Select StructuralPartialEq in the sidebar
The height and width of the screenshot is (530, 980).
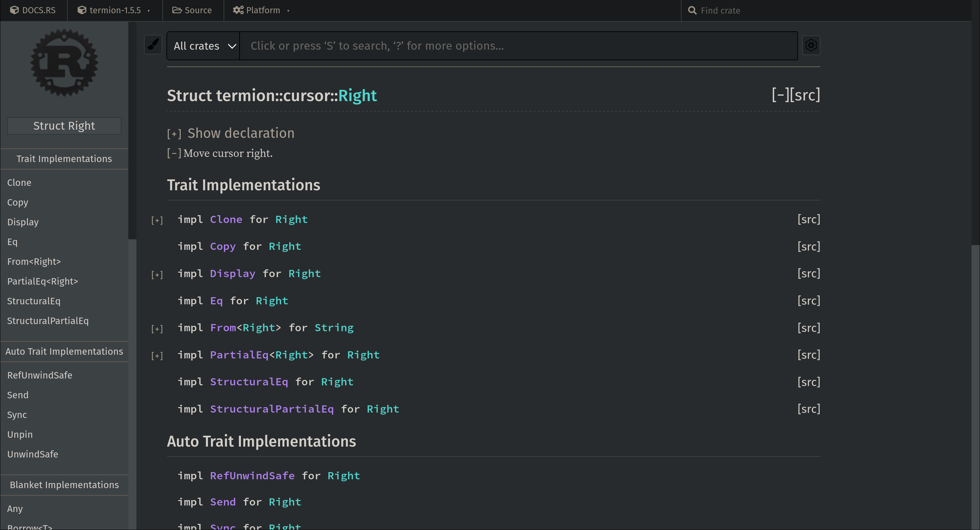(48, 321)
